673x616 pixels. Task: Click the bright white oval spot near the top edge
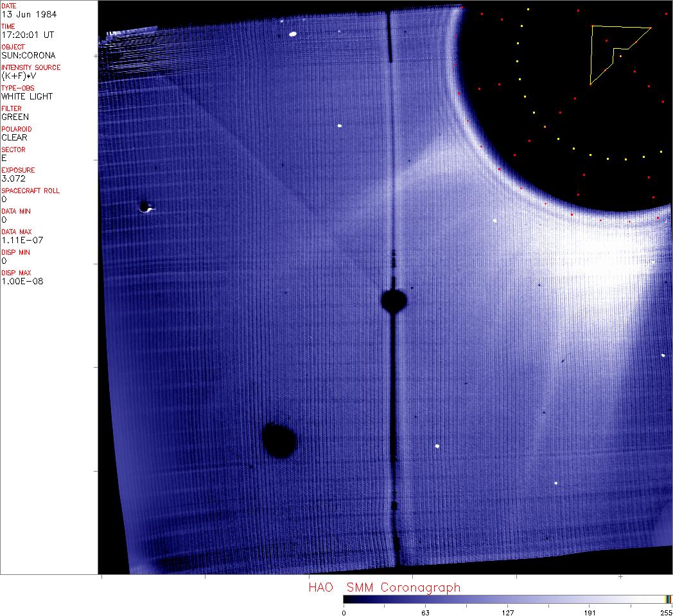click(293, 34)
